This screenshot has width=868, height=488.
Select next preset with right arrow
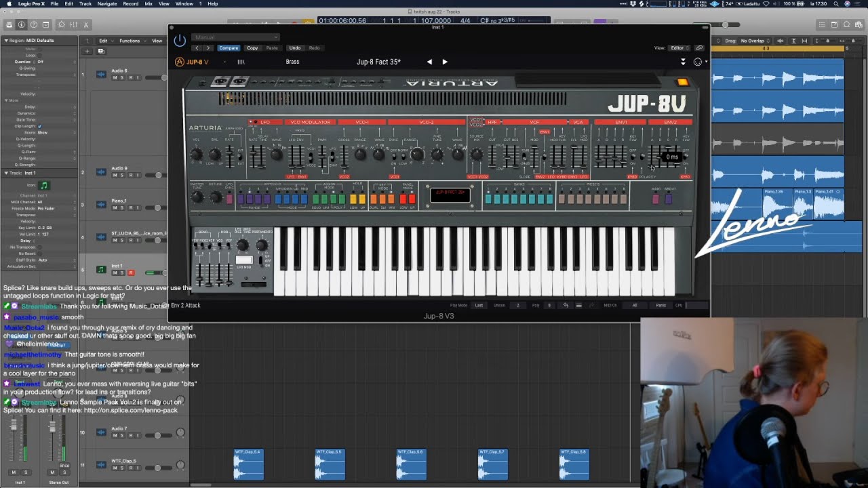point(445,62)
